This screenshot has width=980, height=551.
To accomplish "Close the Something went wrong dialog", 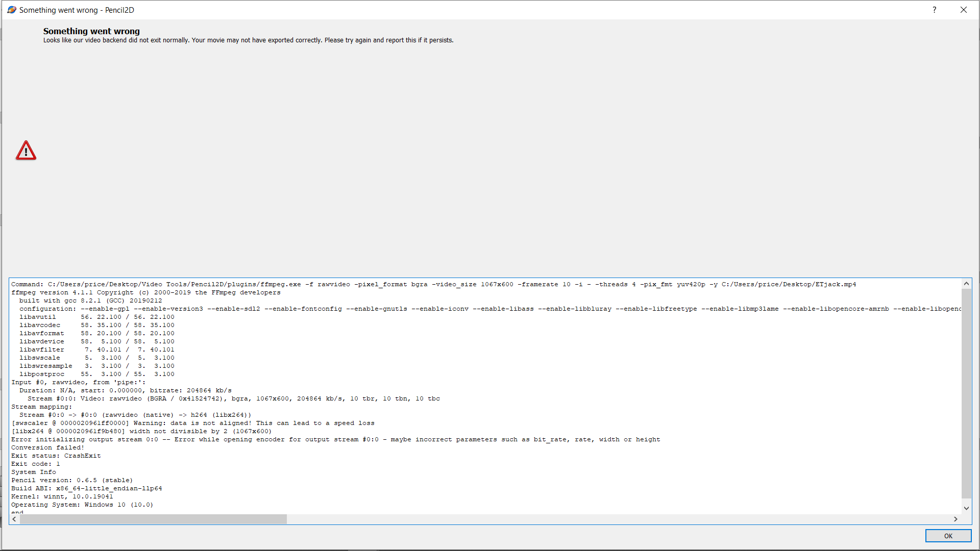I will coord(963,10).
